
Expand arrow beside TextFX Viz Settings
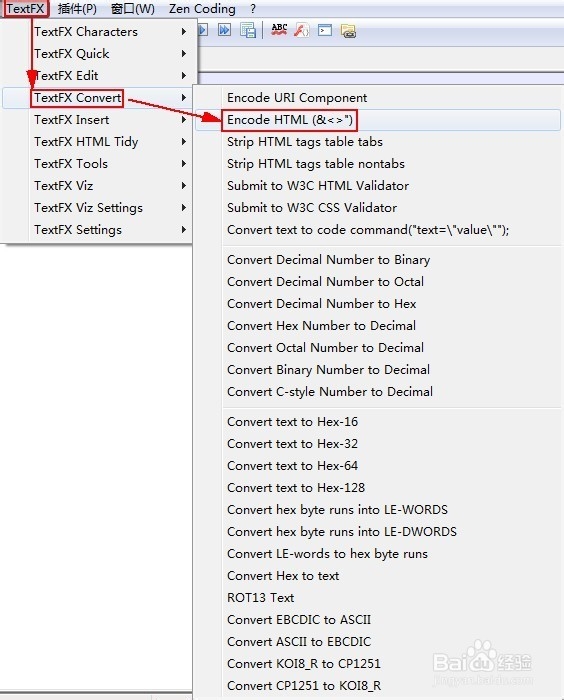point(184,208)
